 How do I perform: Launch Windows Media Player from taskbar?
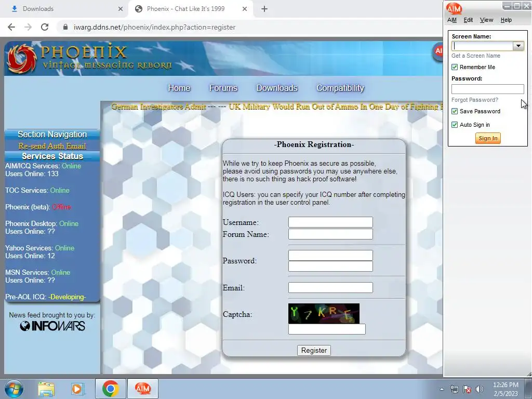[77, 389]
